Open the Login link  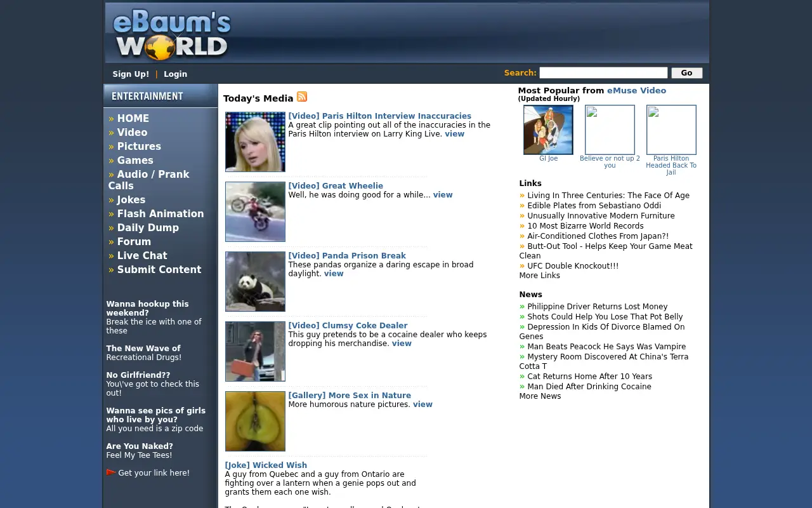click(x=175, y=74)
